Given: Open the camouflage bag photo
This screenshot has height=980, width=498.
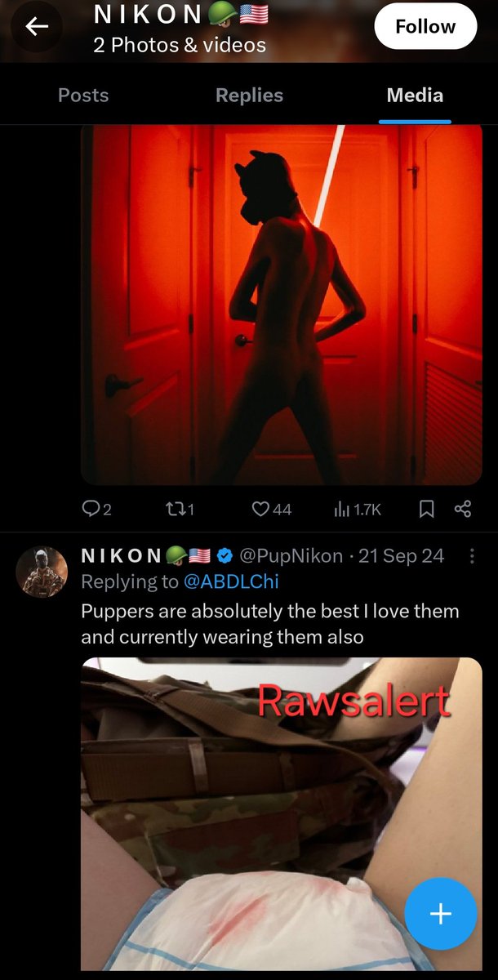Looking at the screenshot, I should (282, 813).
